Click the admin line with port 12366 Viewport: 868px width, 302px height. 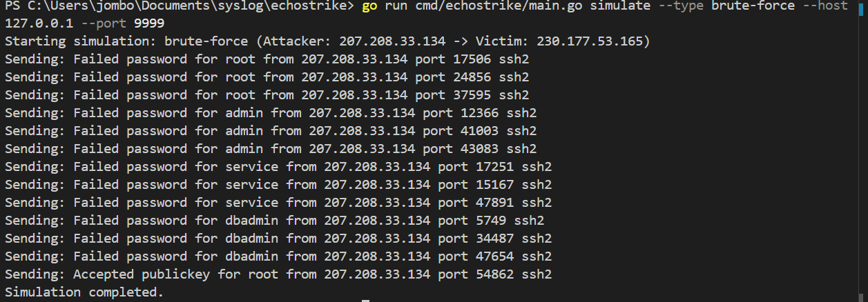(270, 113)
